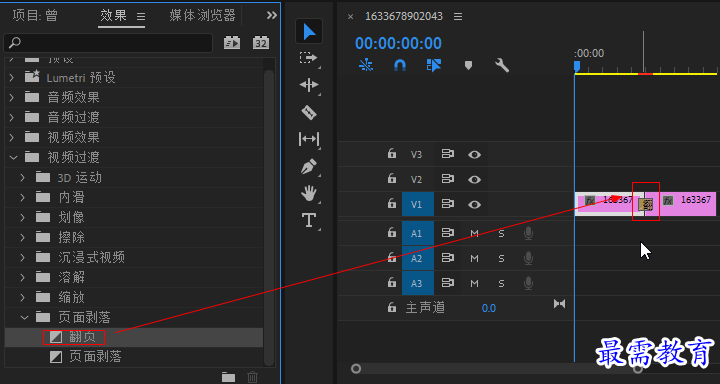Open the 效果 panel menu icon

point(141,17)
